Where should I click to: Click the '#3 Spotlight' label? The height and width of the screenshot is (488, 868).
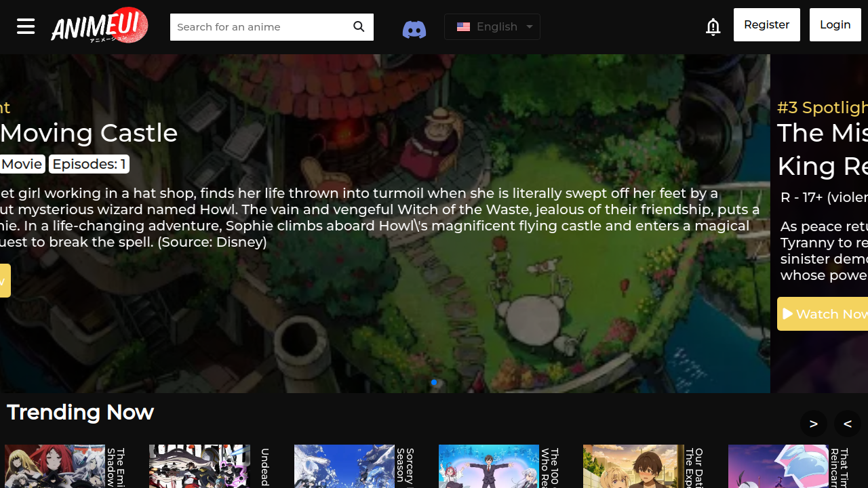[823, 107]
